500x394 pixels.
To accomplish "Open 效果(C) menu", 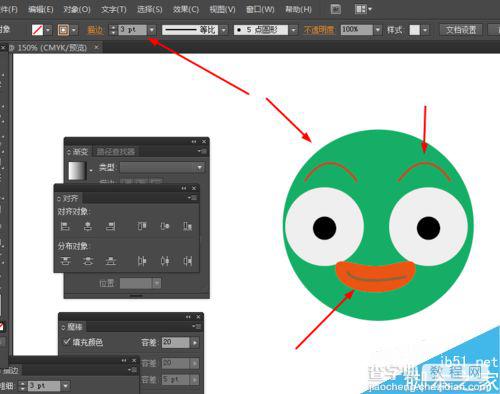I will click(x=186, y=9).
